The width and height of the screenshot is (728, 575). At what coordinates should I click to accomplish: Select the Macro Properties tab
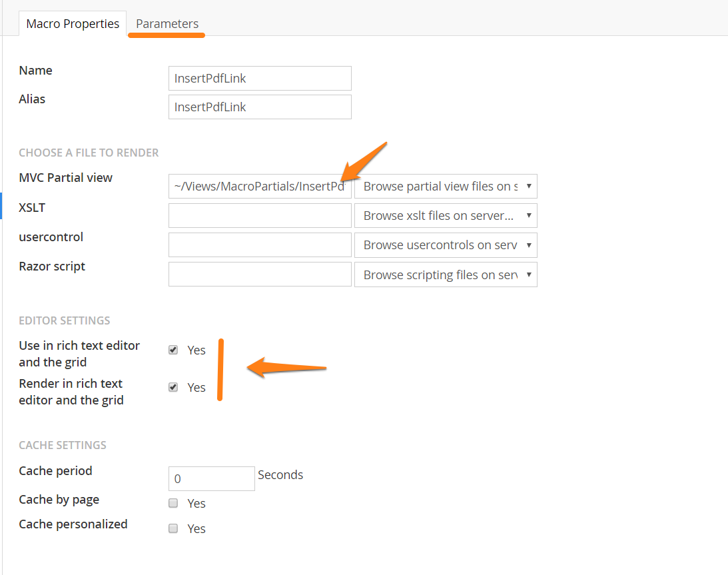pos(73,24)
